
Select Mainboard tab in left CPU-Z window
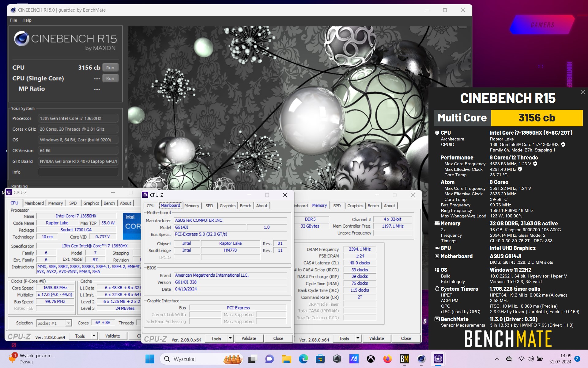point(34,203)
